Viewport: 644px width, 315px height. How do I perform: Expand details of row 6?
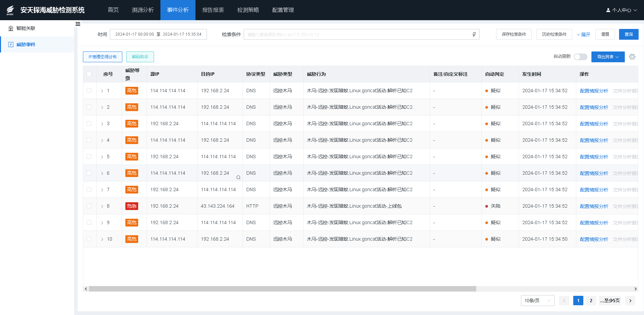coord(102,173)
